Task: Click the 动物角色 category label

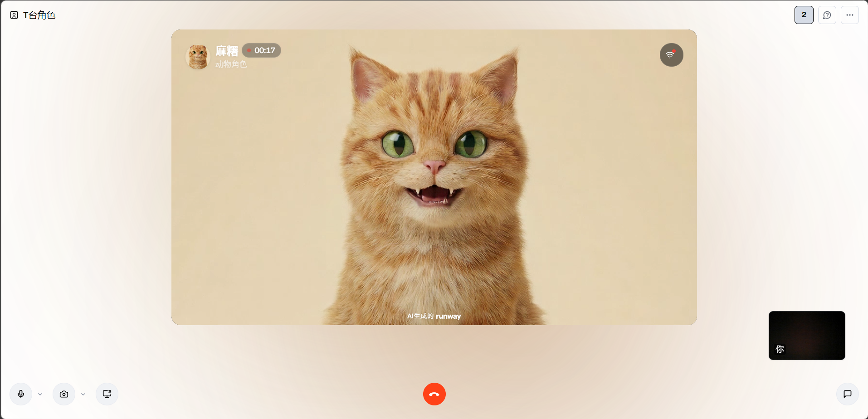Action: point(231,64)
